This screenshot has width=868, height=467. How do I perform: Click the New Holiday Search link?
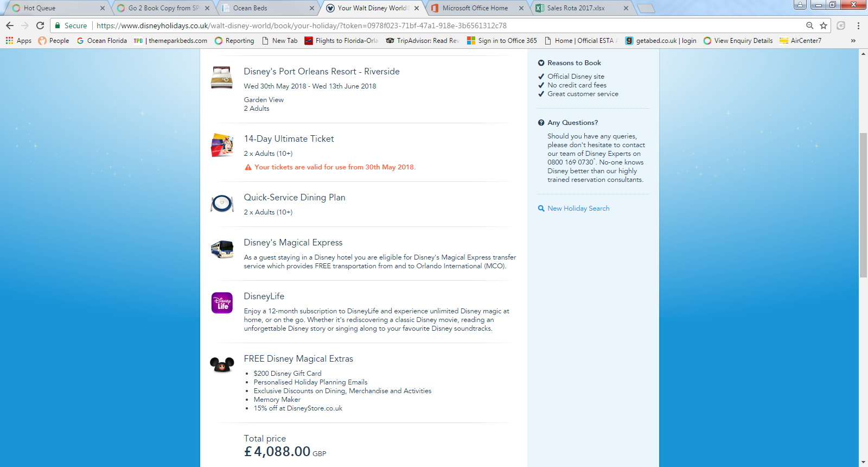(578, 209)
